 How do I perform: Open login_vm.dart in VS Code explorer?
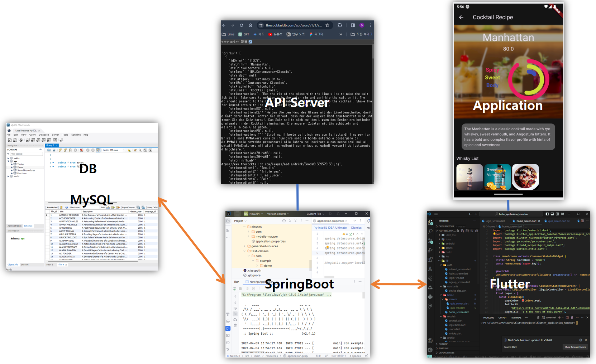456,278
